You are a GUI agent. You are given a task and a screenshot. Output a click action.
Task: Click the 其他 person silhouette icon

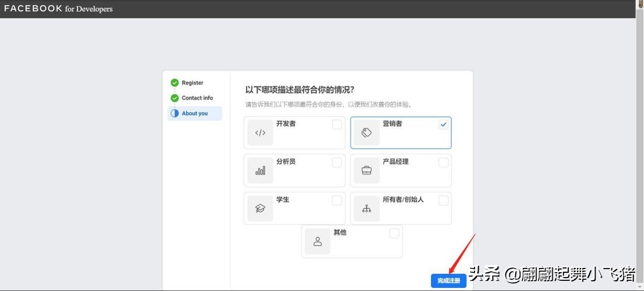tap(318, 242)
